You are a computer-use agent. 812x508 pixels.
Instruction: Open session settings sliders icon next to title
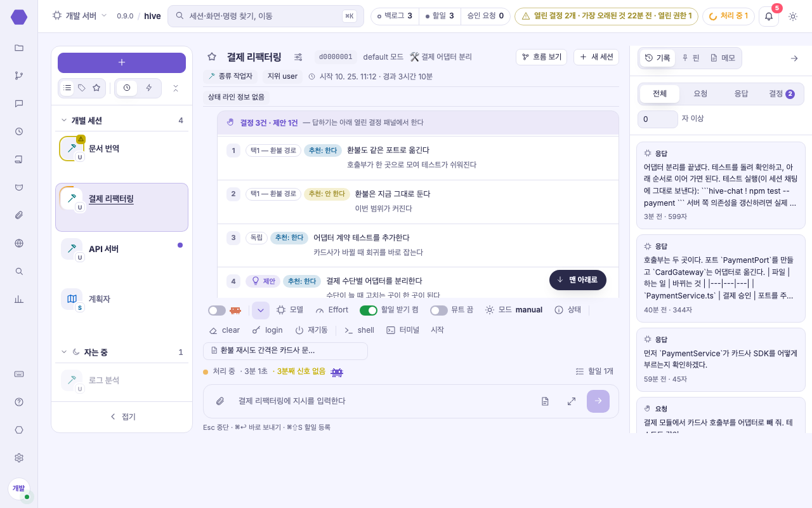(298, 57)
